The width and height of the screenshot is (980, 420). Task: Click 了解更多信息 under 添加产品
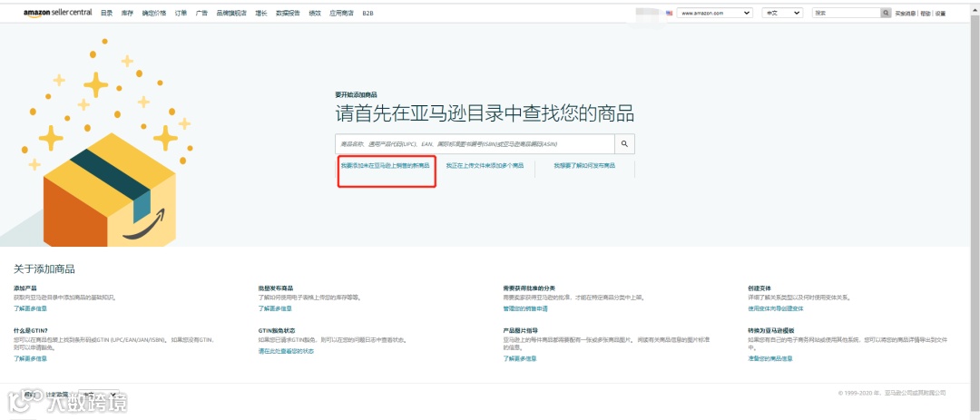point(30,308)
